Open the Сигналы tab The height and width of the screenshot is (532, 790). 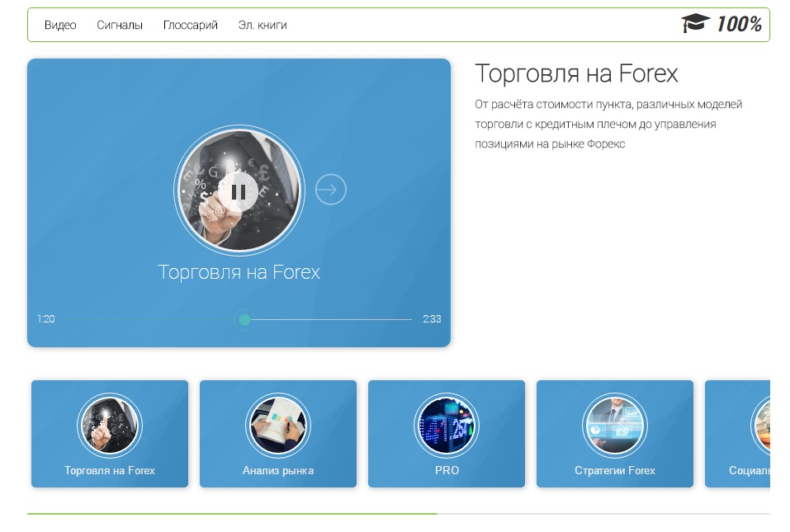(120, 25)
